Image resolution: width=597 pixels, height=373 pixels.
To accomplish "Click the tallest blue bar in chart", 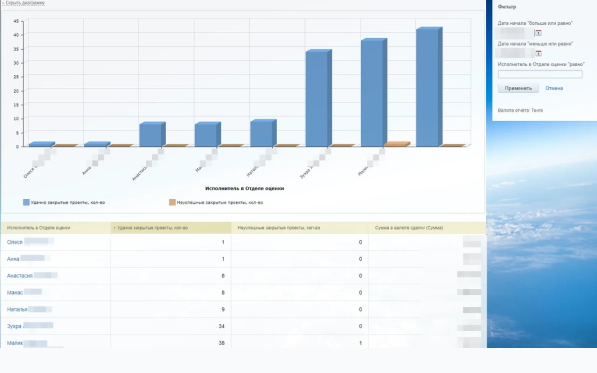I will pyautogui.click(x=429, y=87).
